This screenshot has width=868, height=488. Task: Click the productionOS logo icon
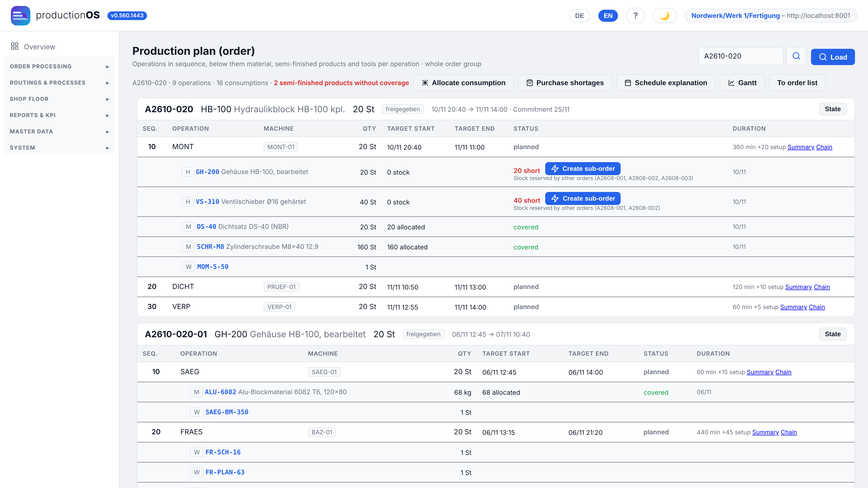(x=20, y=15)
